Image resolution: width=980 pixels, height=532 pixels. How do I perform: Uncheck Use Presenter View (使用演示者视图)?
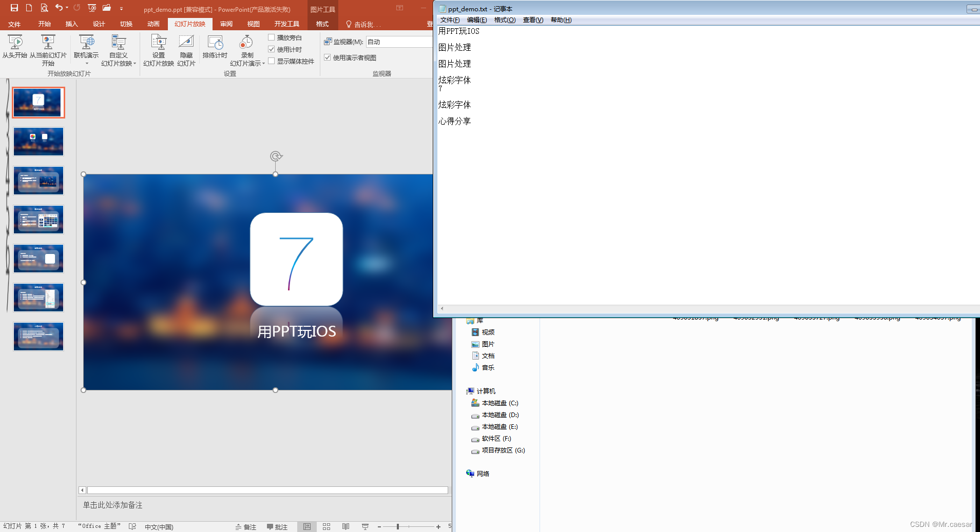(x=328, y=57)
